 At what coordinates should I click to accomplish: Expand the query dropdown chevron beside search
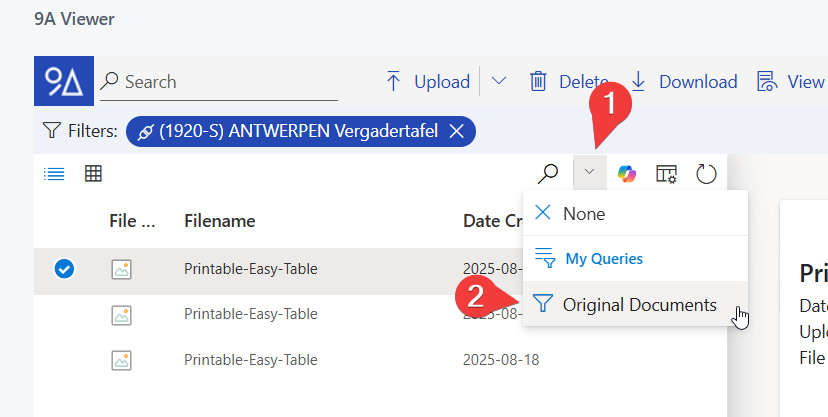(x=589, y=173)
